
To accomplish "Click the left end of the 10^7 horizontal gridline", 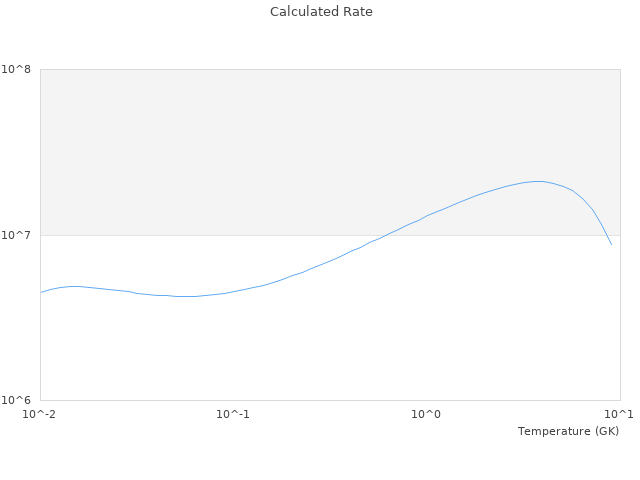I will point(42,235).
